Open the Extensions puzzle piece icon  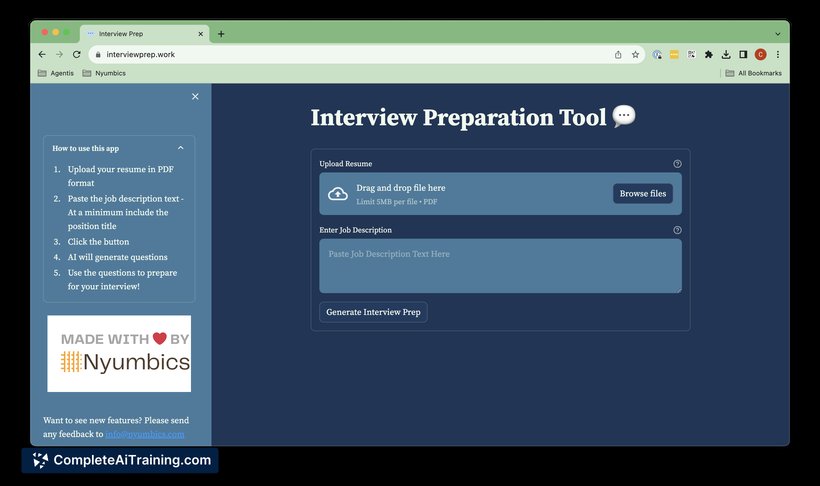coord(709,54)
